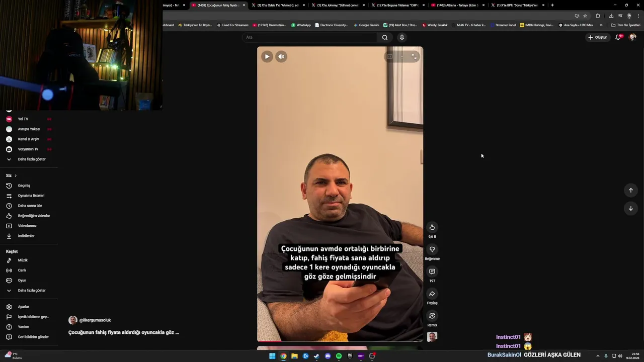
Task: Go to the next Short with down arrow
Action: 631,208
